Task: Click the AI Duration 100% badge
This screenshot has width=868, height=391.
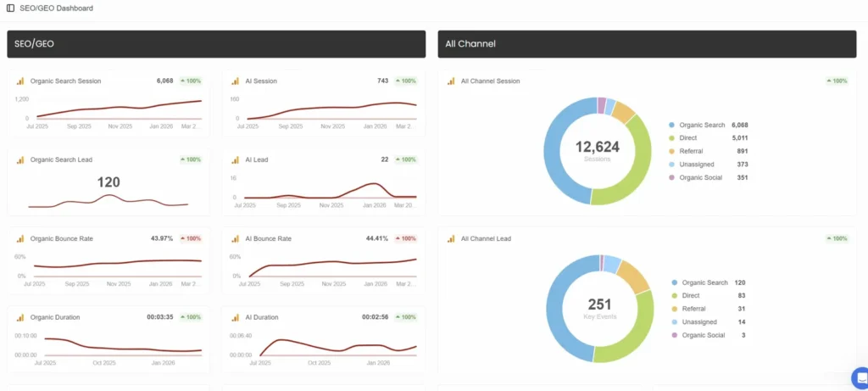Action: click(406, 317)
